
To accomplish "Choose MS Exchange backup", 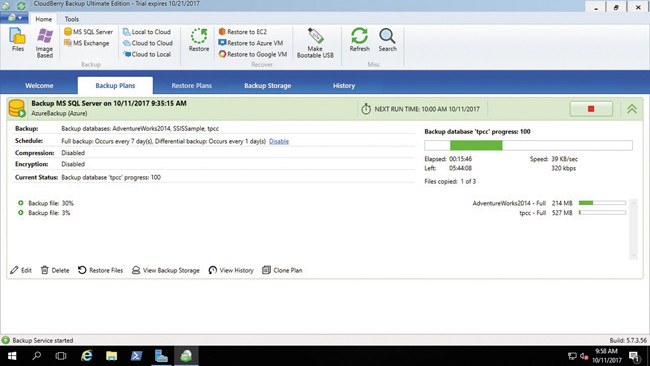I will 87,43.
